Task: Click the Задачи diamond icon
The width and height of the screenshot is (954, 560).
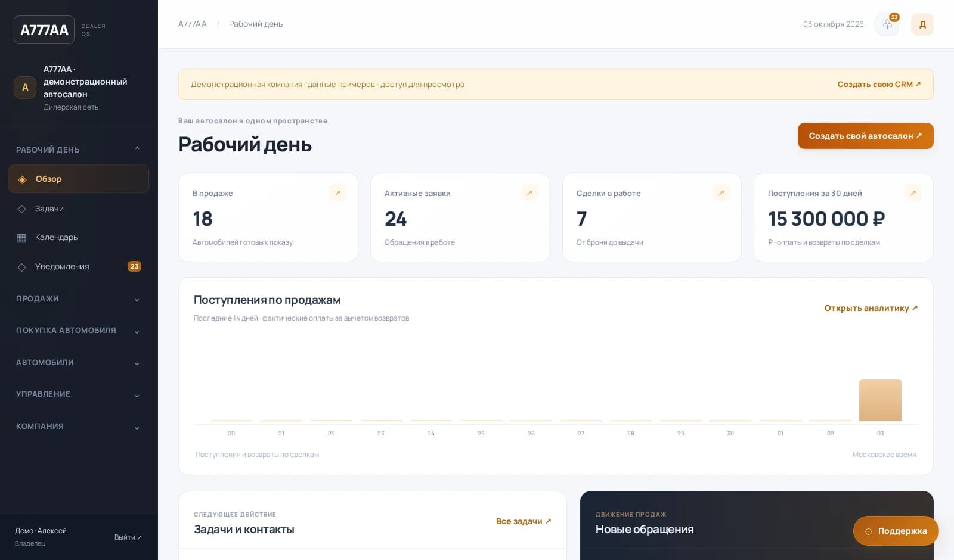Action: tap(22, 209)
